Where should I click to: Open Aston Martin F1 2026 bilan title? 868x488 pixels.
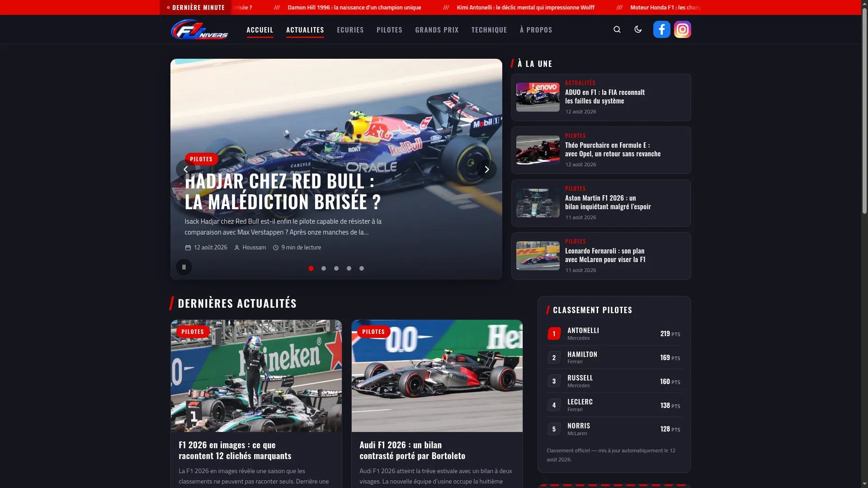[608, 202]
